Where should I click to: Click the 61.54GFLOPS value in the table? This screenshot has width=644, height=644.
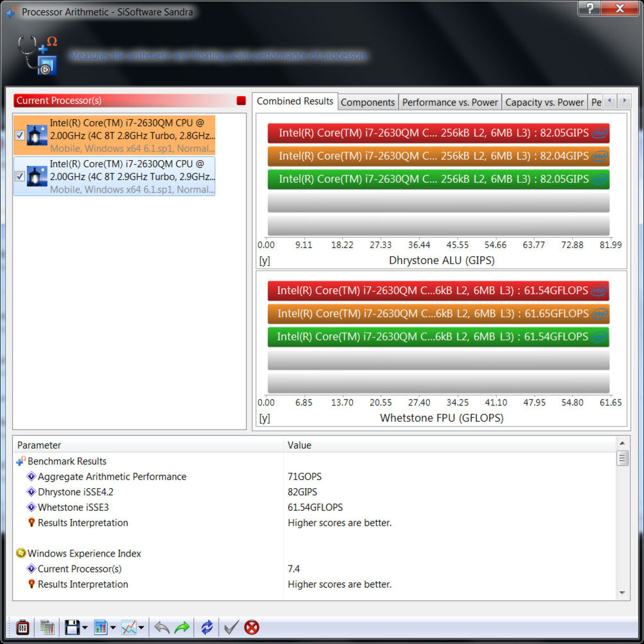coord(315,507)
